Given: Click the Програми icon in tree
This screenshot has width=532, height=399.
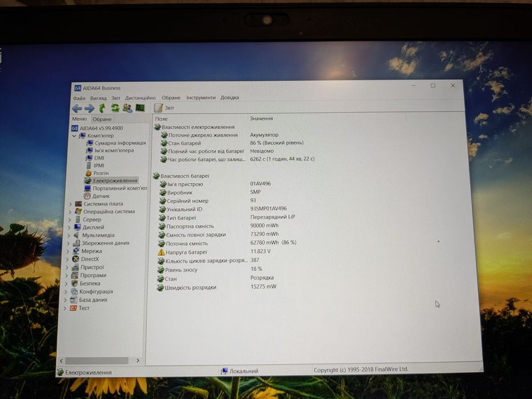Looking at the screenshot, I should click(75, 275).
